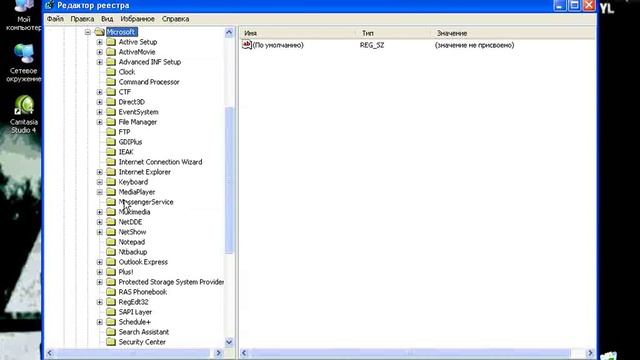This screenshot has height=360, width=640.
Task: Collapse the Microsoft registry key
Action: point(88,32)
